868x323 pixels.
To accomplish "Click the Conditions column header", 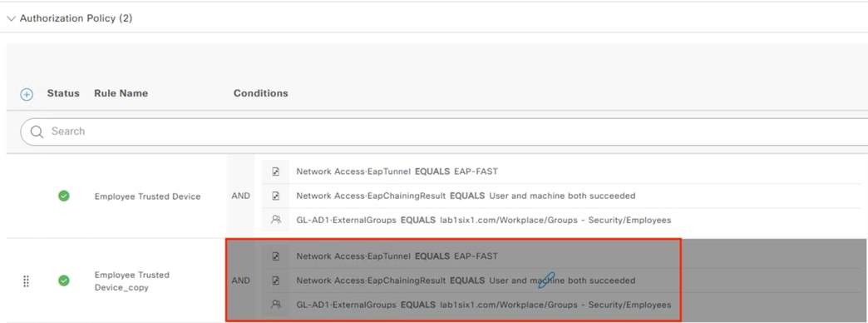I will pyautogui.click(x=261, y=93).
